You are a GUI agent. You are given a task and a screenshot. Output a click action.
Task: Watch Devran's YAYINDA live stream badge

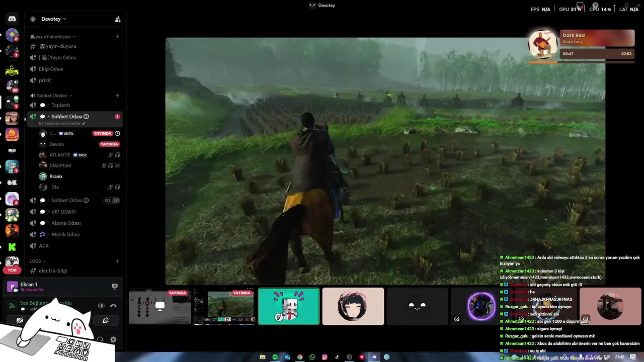click(109, 144)
